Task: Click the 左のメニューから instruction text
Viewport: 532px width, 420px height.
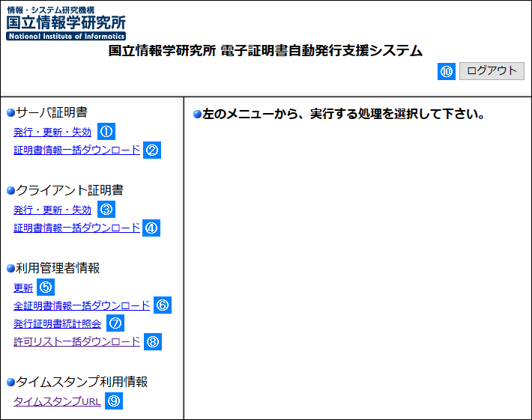Action: click(343, 114)
